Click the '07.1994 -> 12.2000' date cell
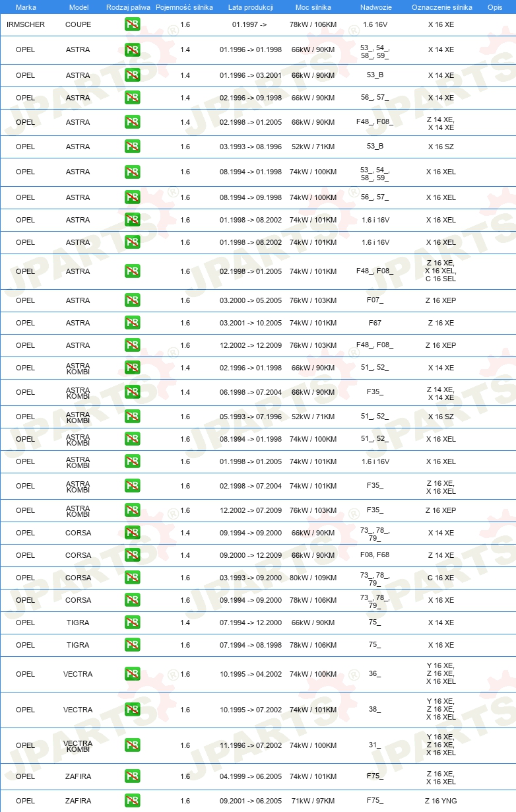 coord(251,623)
